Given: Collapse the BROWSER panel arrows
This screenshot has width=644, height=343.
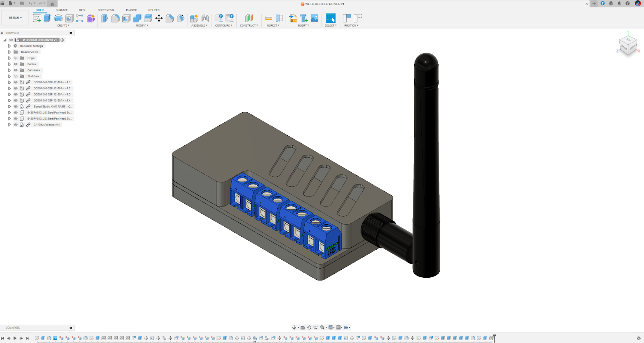Looking at the screenshot, I should [2, 33].
